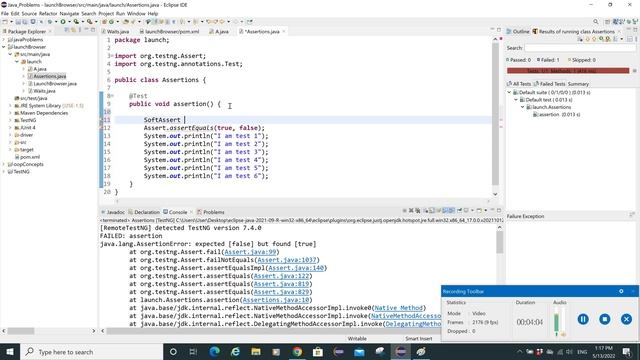Screen dimensions: 640x360
Task: Open the File menu
Action: point(5,13)
